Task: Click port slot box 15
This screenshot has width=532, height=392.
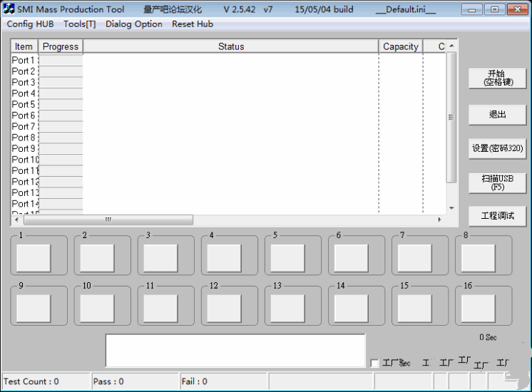Action: pos(414,308)
